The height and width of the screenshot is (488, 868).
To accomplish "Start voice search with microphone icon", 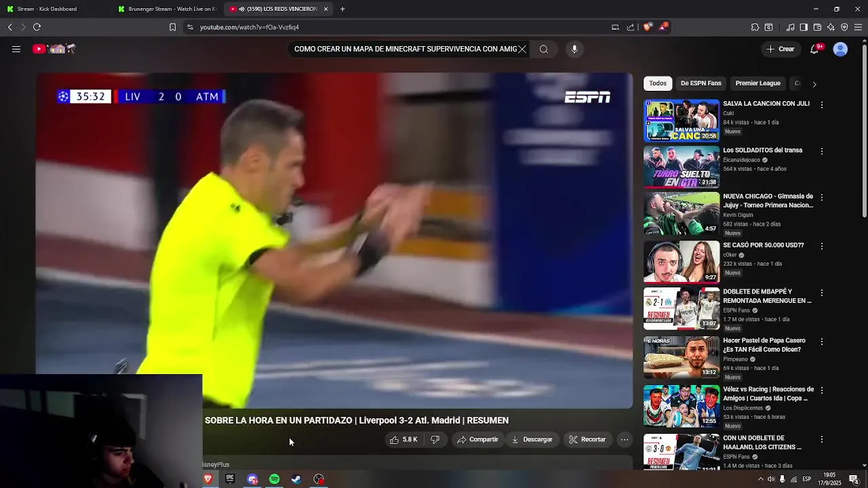I will (x=574, y=49).
